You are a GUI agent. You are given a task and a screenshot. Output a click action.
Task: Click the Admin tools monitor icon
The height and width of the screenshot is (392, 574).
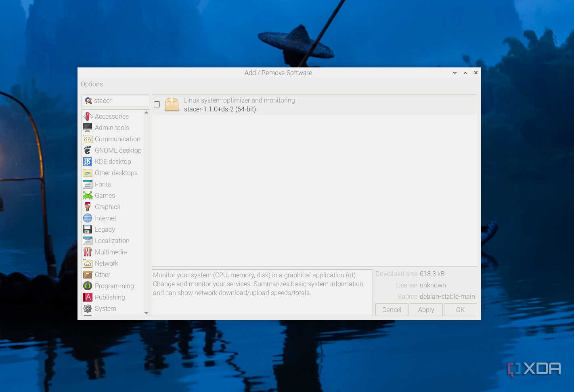(88, 128)
